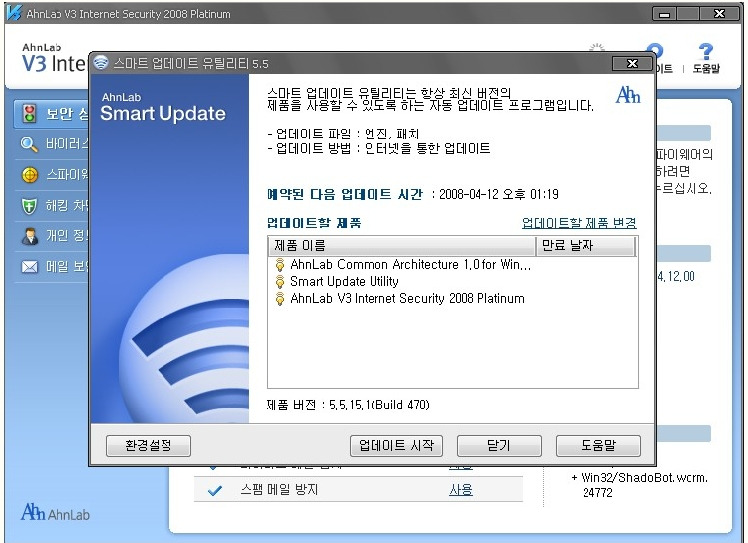Select AhnLab Common Architecture 1.0 row
748x543 pixels.
coord(410,264)
